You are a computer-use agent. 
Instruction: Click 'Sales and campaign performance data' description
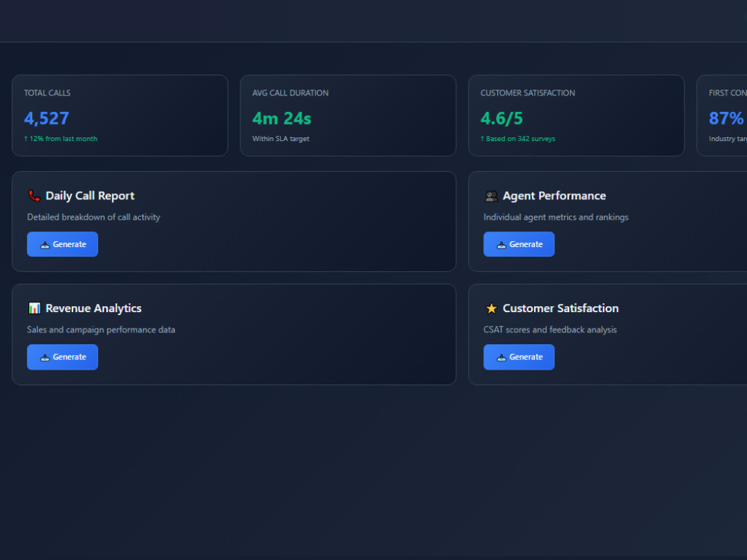(101, 329)
